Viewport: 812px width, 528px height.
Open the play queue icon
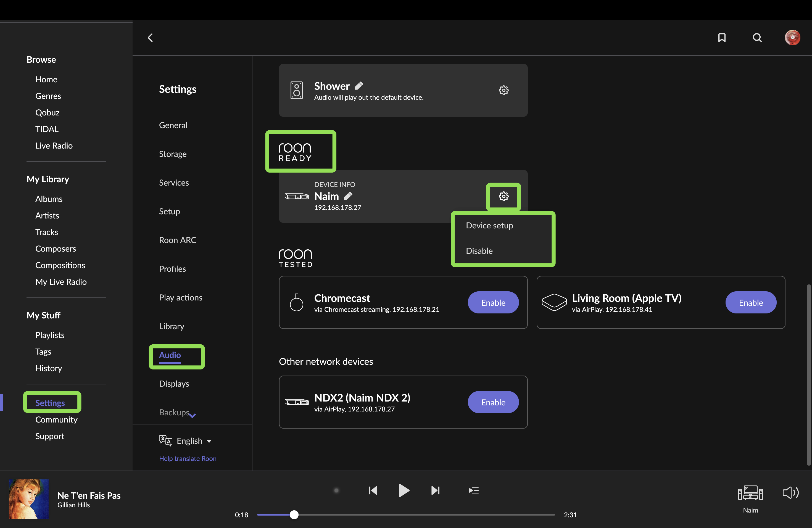click(x=474, y=490)
